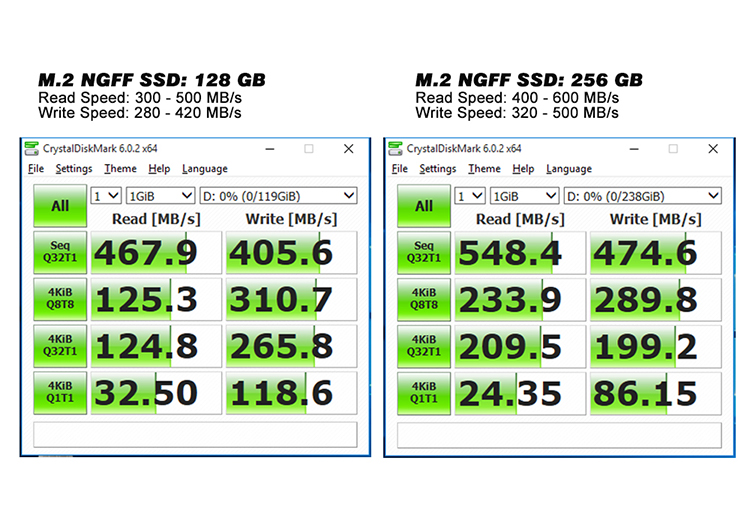Screen dimensions: 750x527
Task: Open test count dropdown in right window
Action: click(470, 196)
